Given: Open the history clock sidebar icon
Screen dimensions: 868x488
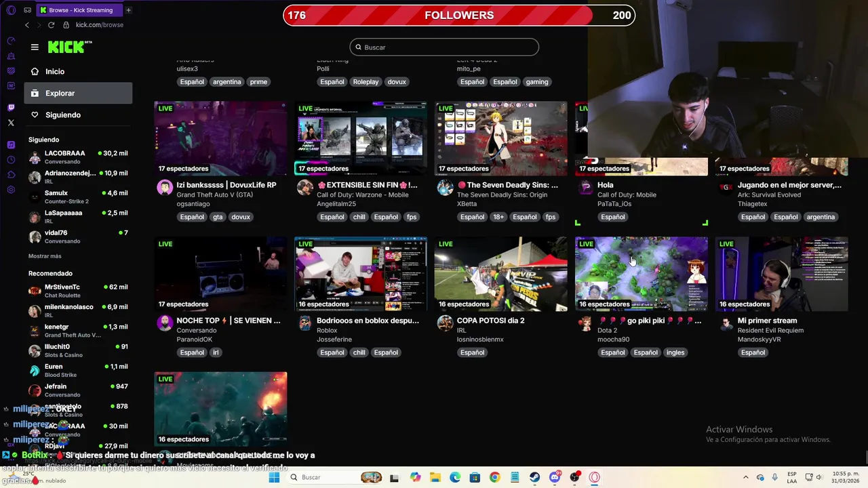Looking at the screenshot, I should 11,160.
